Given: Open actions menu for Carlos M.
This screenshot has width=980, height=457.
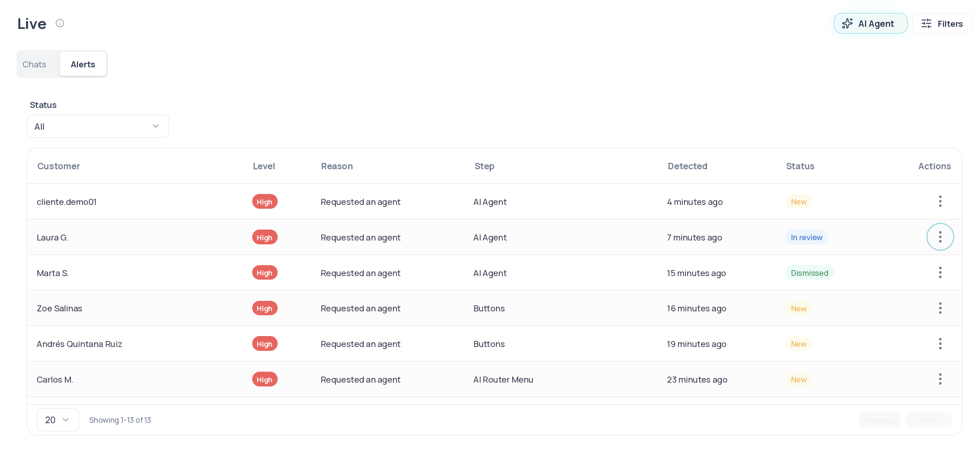Looking at the screenshot, I should [940, 379].
